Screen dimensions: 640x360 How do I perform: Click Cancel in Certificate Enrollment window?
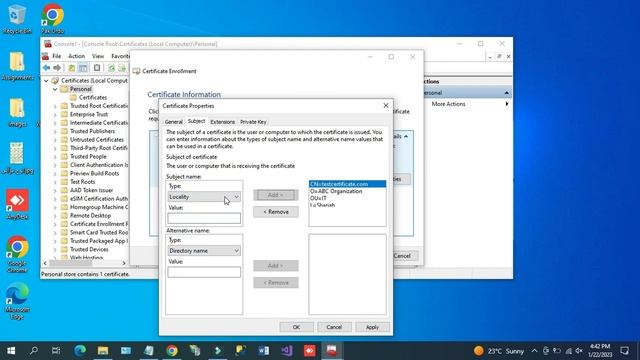point(402,256)
